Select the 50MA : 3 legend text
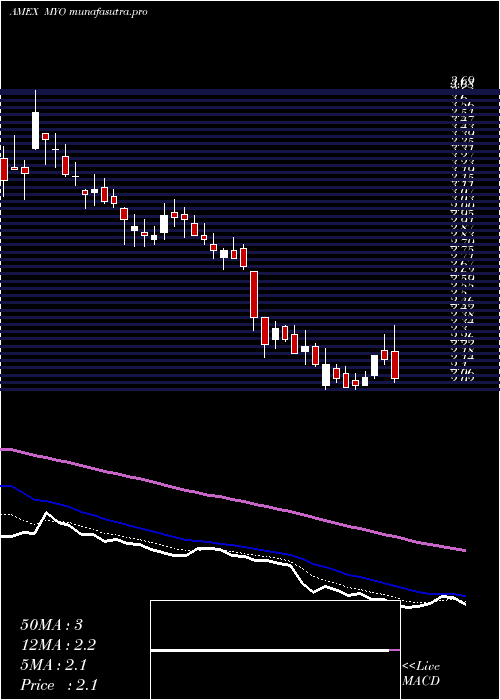This screenshot has width=500, height=700. (x=51, y=625)
